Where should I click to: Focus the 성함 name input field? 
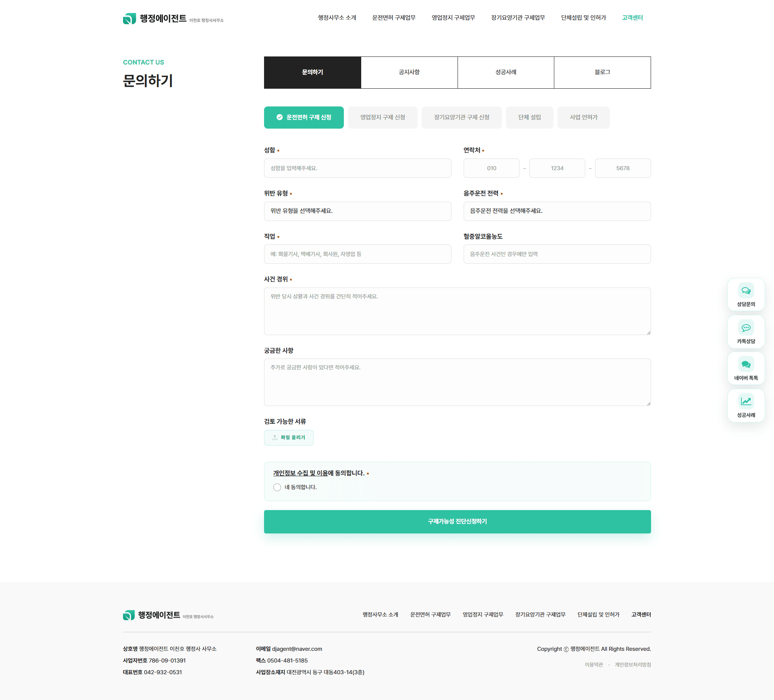coord(358,168)
